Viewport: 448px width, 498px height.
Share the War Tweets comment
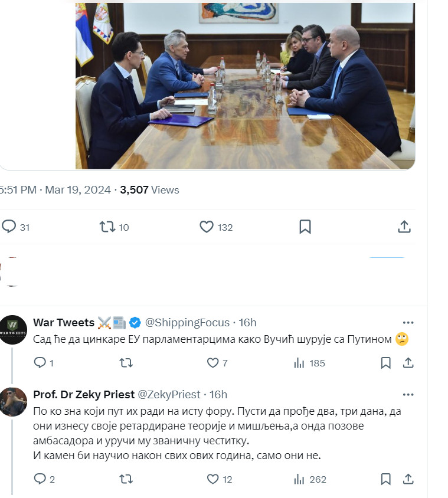408,363
